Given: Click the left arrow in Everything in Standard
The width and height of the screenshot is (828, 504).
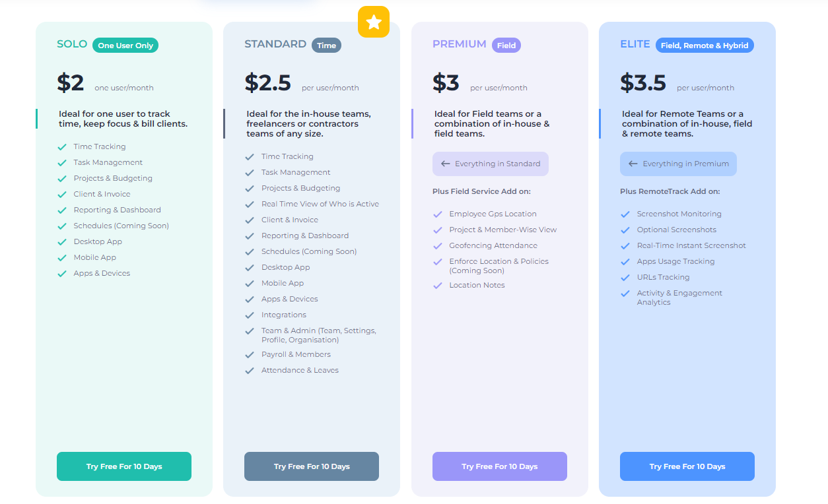Looking at the screenshot, I should point(446,164).
